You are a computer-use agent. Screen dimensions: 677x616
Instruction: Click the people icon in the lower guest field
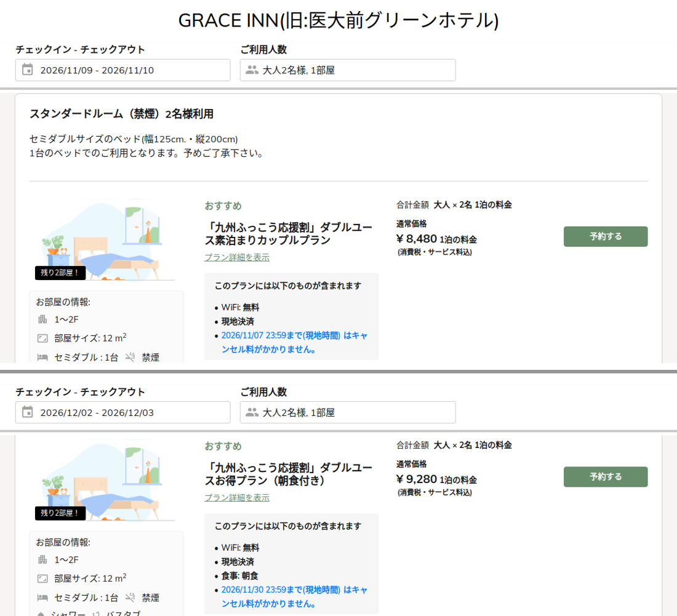tap(252, 412)
